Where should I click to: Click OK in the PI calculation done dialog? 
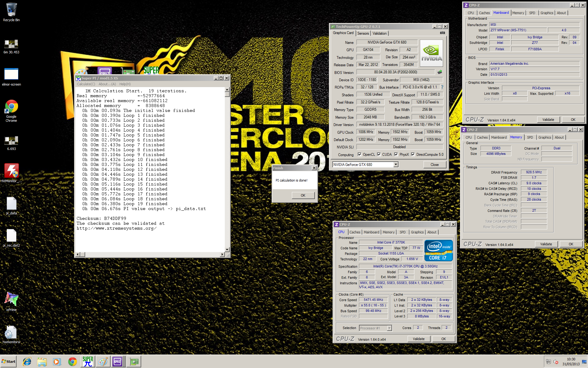pos(303,195)
